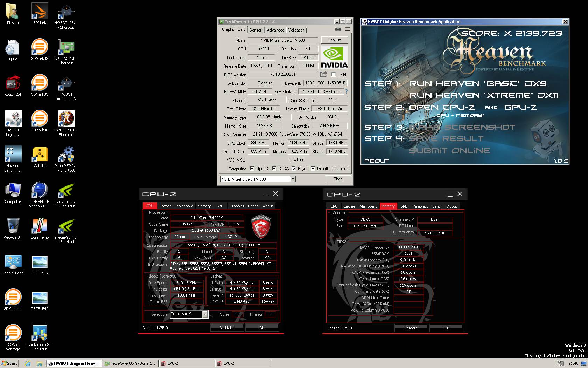
Task: Switch to TechPowerUp GPU-Z taskbar button
Action: click(x=131, y=363)
